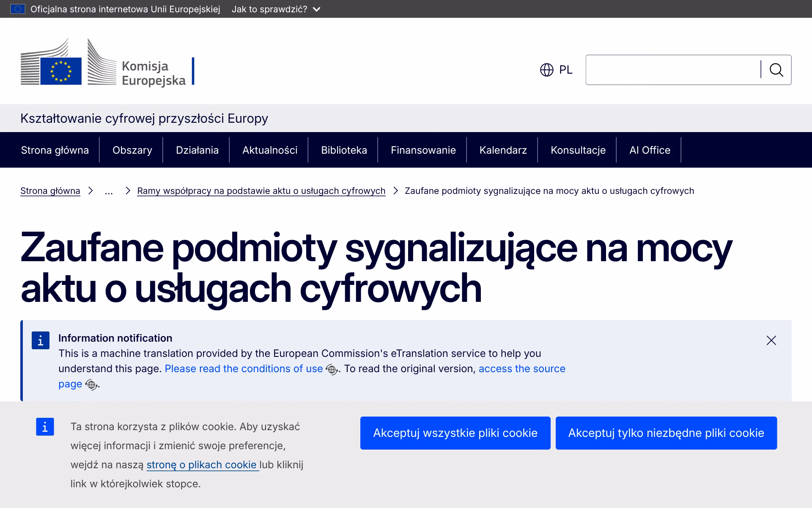Screen dimensions: 812x508
Task: Open the AI Office menu item
Action: pos(650,150)
